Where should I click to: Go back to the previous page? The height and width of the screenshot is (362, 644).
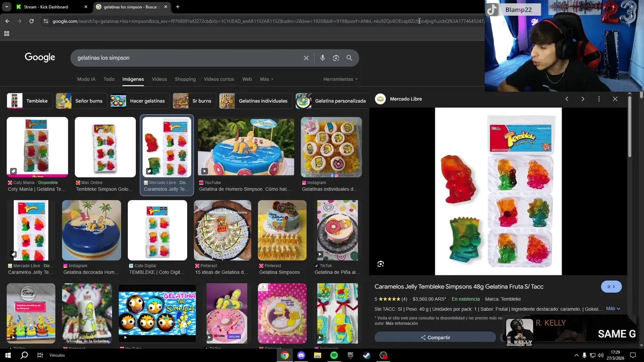(x=7, y=21)
